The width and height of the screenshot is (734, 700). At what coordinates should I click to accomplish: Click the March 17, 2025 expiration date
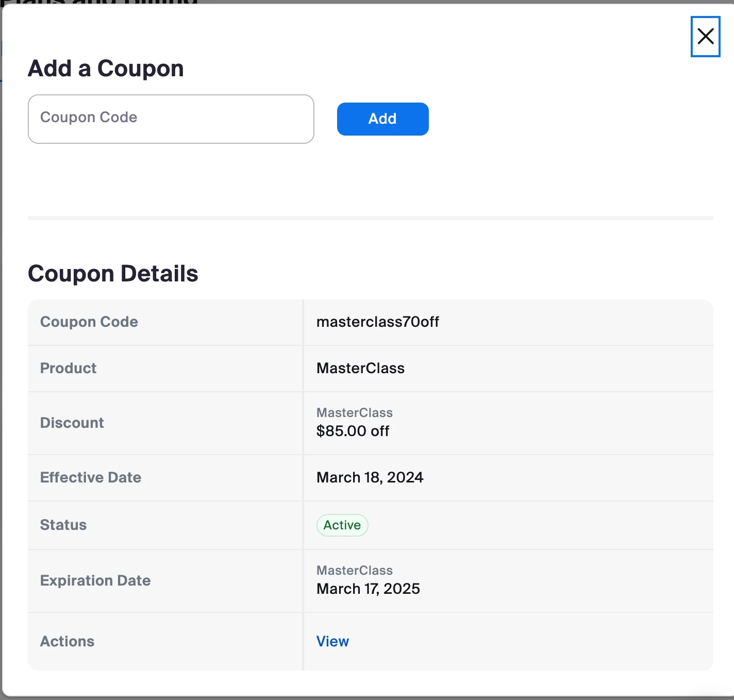coord(368,589)
